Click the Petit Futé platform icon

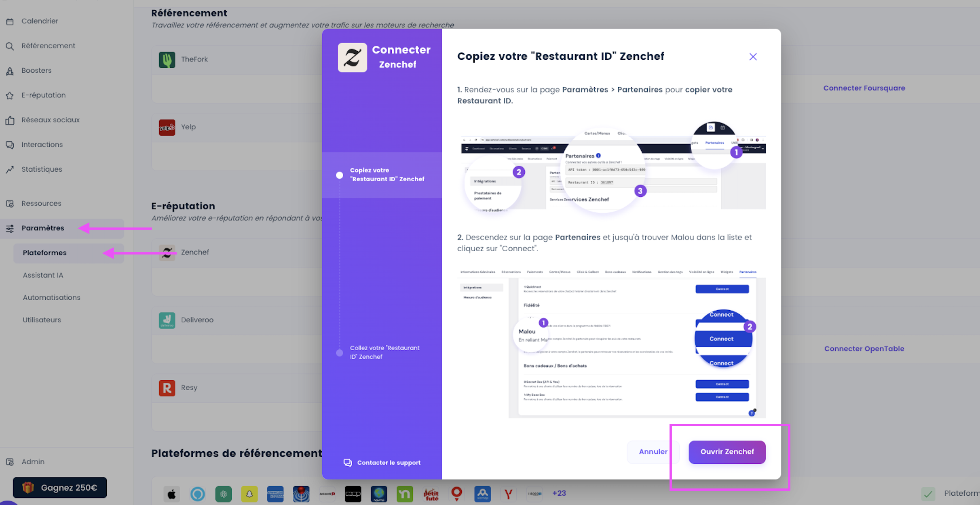click(431, 494)
